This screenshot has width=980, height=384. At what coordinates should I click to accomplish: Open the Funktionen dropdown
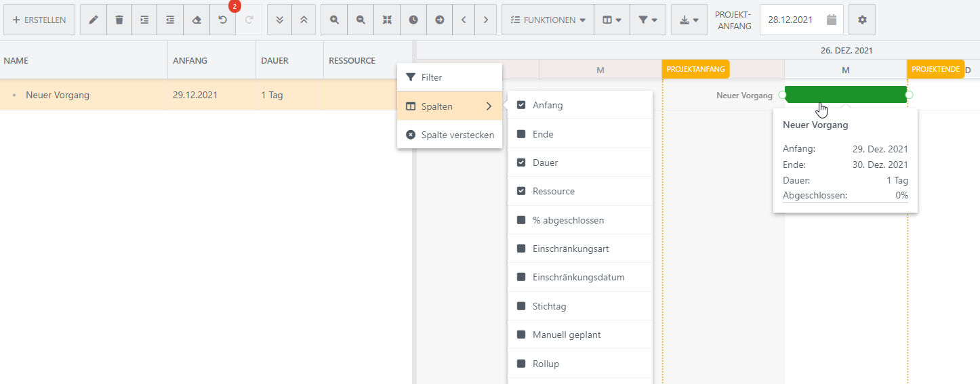[548, 20]
